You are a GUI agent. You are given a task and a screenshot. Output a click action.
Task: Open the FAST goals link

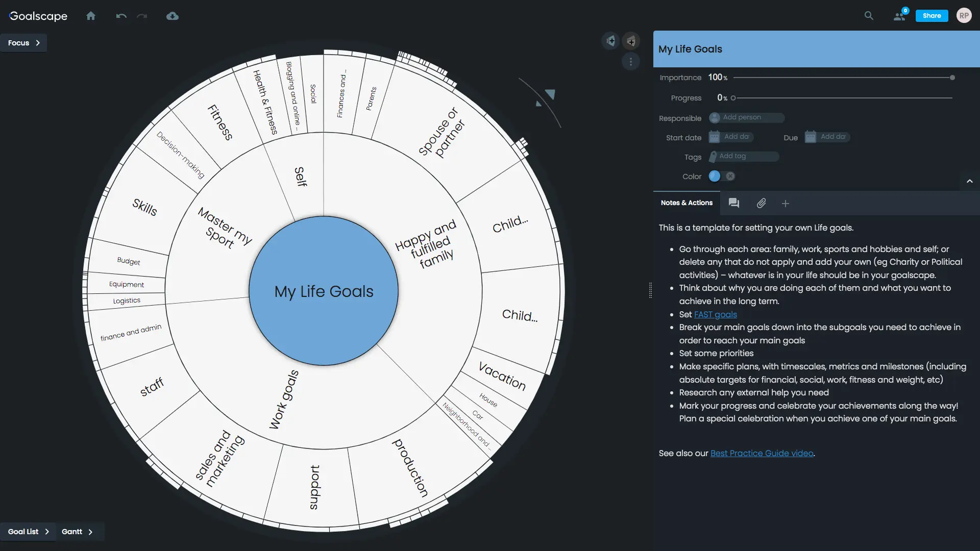click(x=715, y=314)
